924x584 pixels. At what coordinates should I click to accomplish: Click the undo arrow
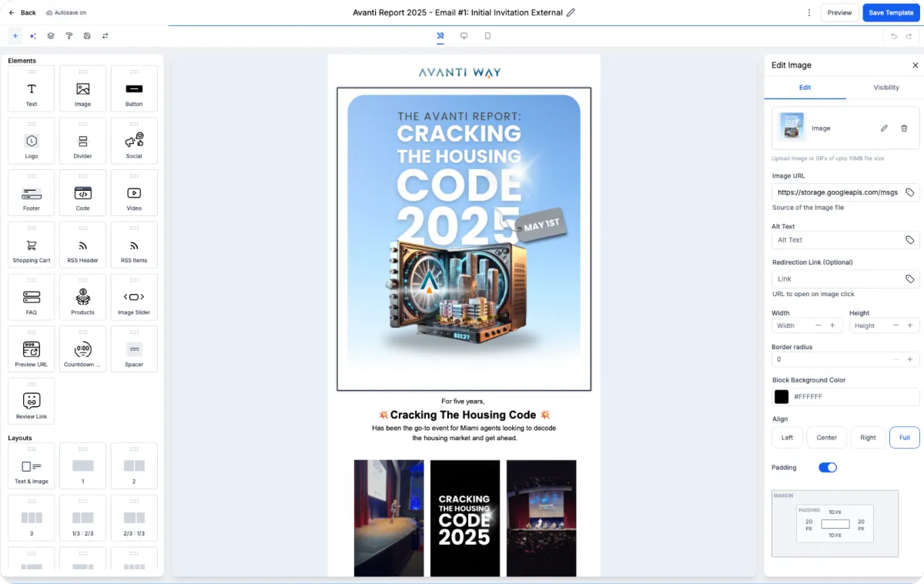point(894,36)
